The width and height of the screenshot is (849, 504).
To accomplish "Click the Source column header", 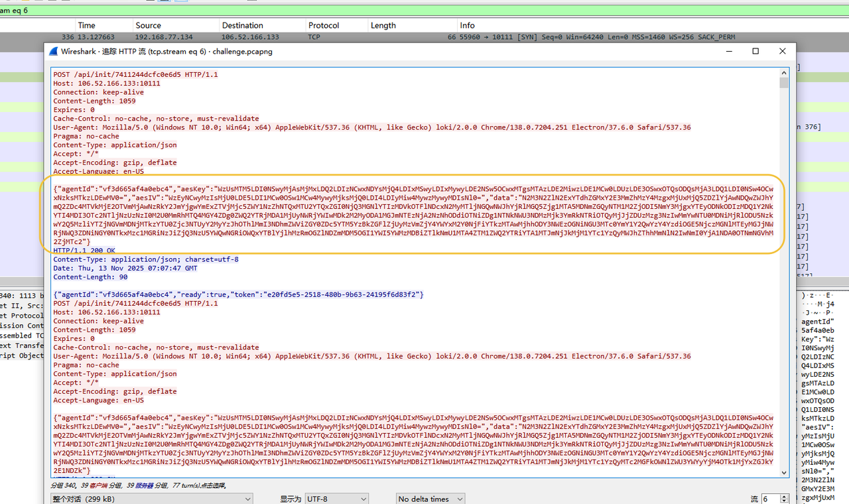I will pyautogui.click(x=148, y=25).
